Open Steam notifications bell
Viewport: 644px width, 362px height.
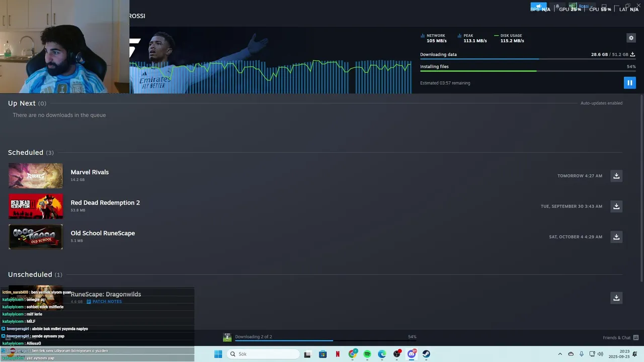tap(557, 7)
